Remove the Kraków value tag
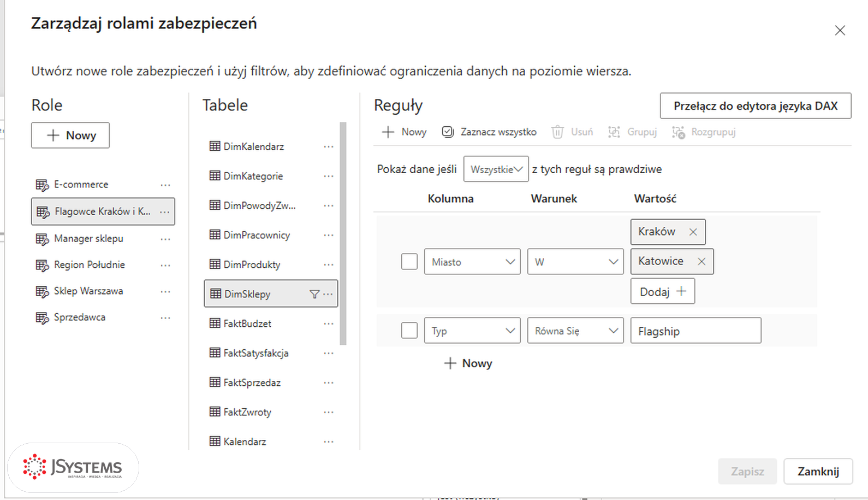Image resolution: width=868 pixels, height=500 pixels. pyautogui.click(x=693, y=232)
